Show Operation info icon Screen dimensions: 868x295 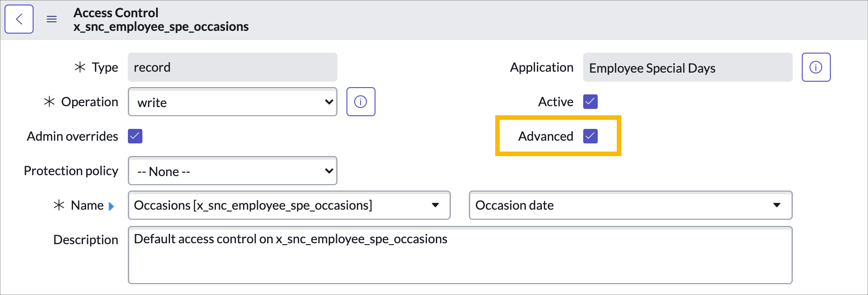361,102
